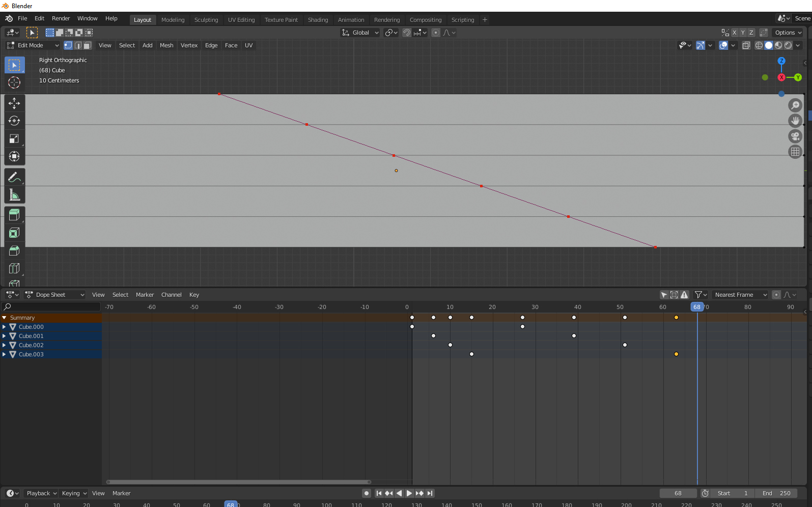Pick the Annotate pencil tool
The image size is (812, 507).
14,177
